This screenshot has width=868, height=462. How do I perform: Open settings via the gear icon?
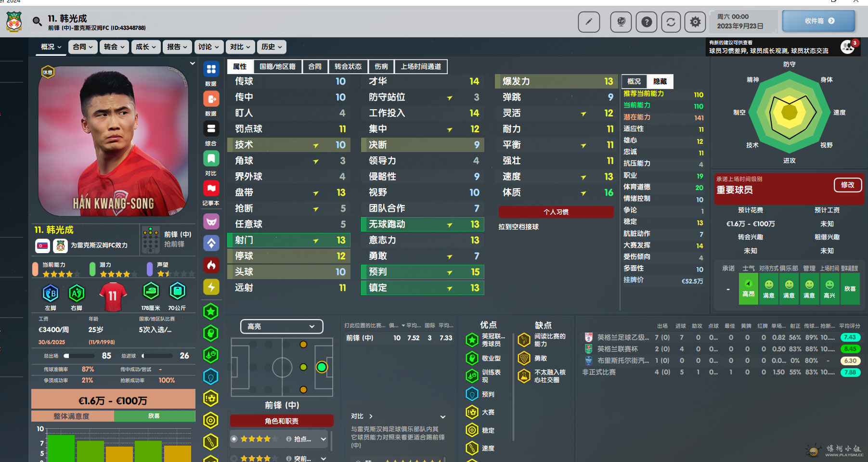pyautogui.click(x=695, y=22)
